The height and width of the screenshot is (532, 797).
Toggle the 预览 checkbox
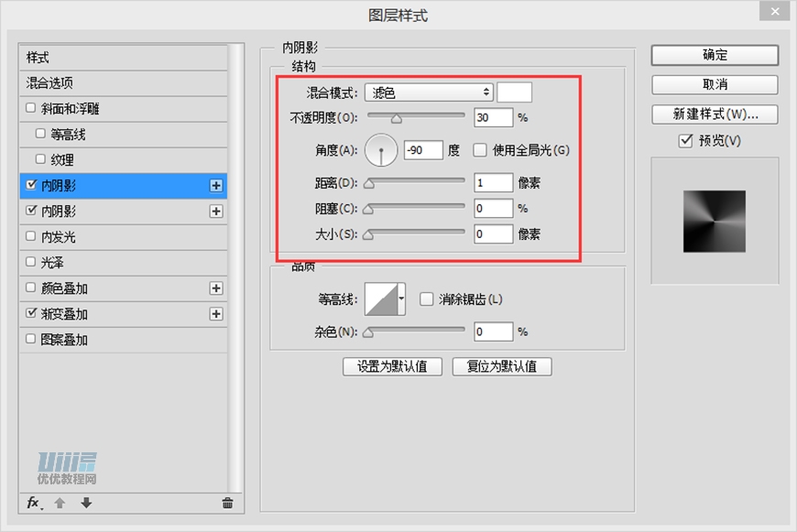point(685,141)
